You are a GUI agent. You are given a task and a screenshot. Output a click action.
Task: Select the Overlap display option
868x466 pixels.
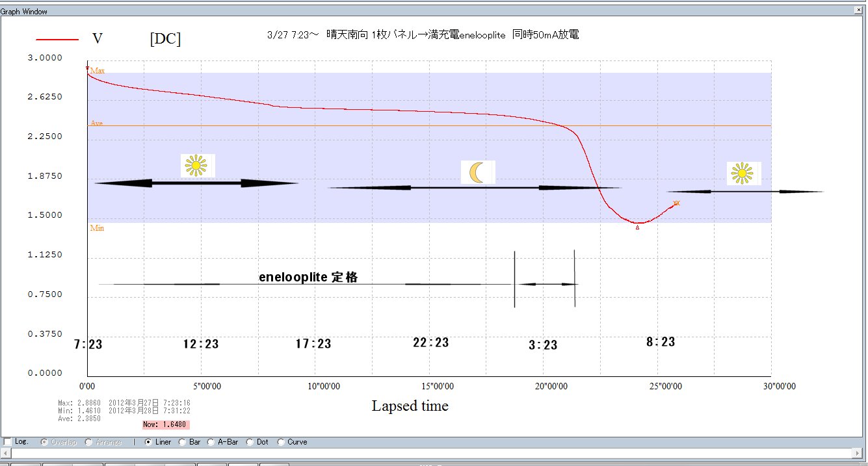pos(45,442)
